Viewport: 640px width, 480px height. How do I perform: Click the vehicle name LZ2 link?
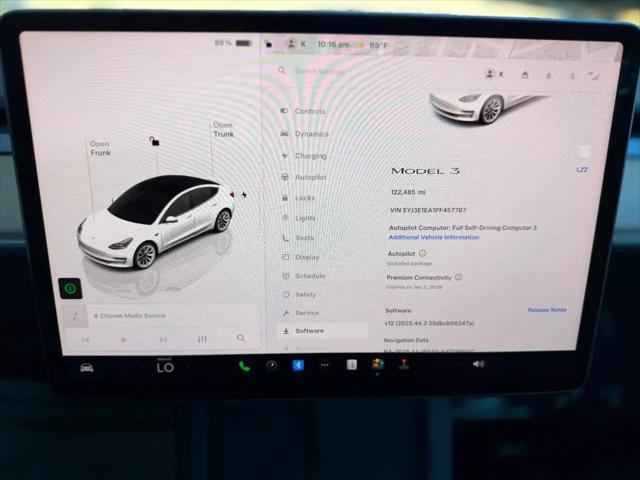click(582, 170)
